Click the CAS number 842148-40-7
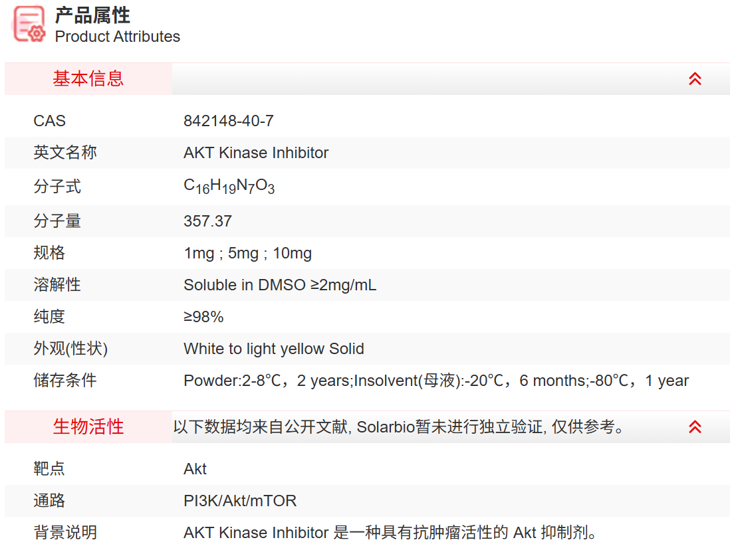 pos(229,121)
